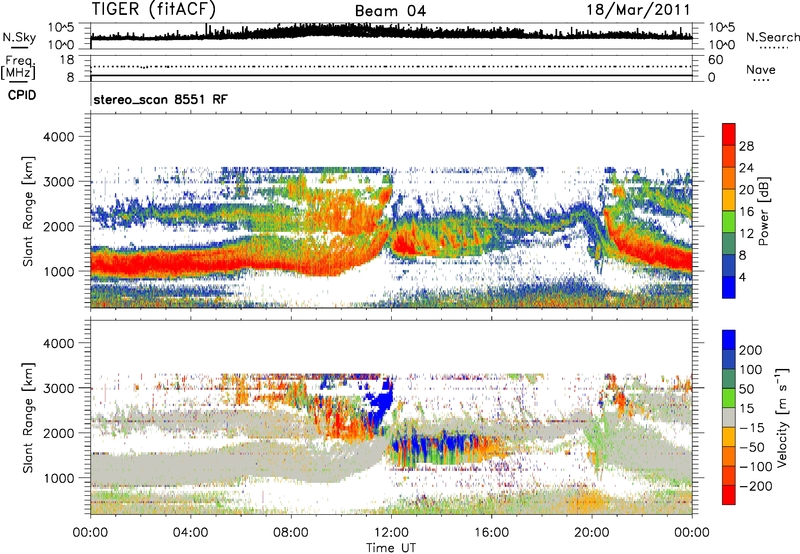Click the red swatch of Power colorbar
The width and height of the screenshot is (800, 554).
click(729, 134)
